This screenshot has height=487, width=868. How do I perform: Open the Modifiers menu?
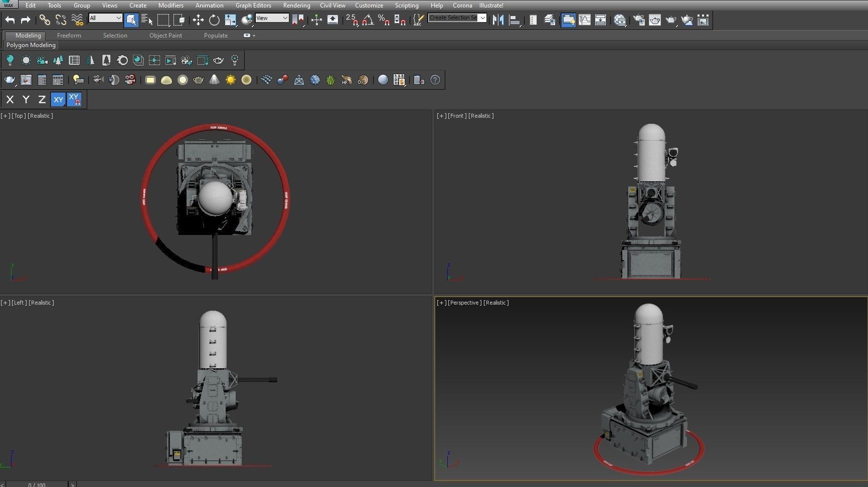[x=170, y=5]
